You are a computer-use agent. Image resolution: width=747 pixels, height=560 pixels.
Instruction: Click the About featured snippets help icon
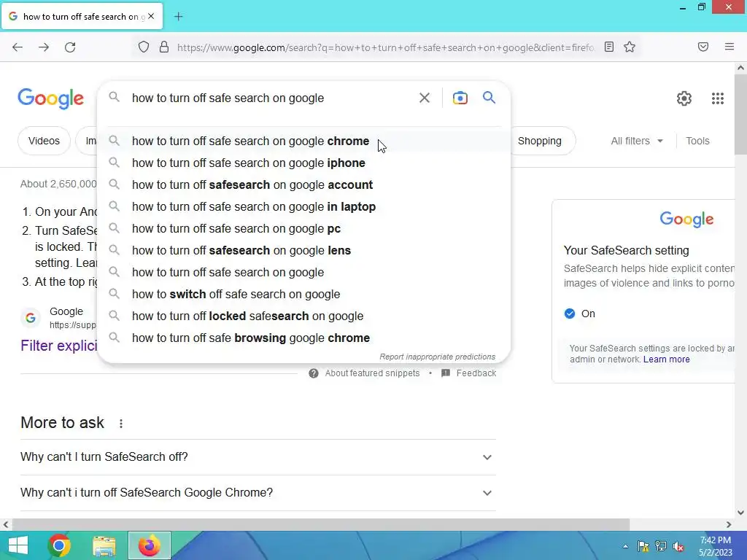[314, 373]
